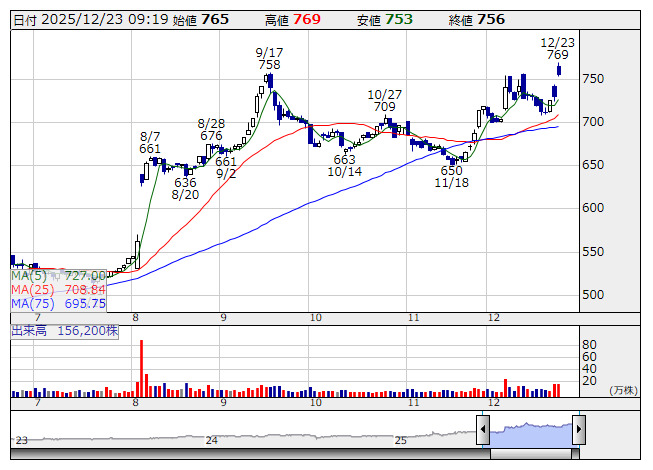Click the 500 price axis label
The image size is (653, 470).
pos(593,294)
